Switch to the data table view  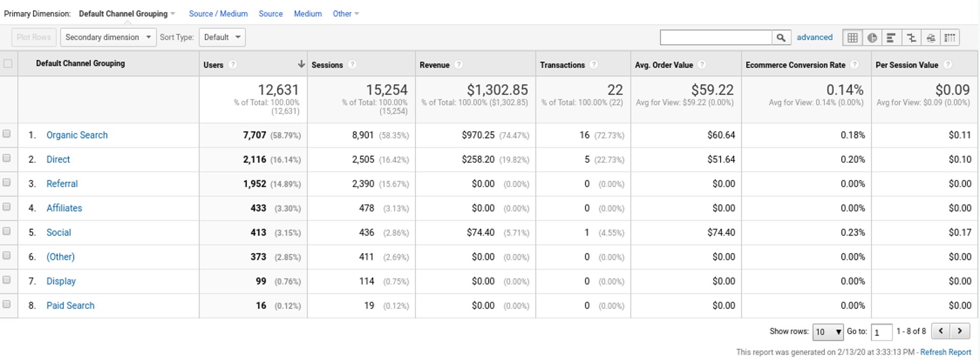coord(852,38)
